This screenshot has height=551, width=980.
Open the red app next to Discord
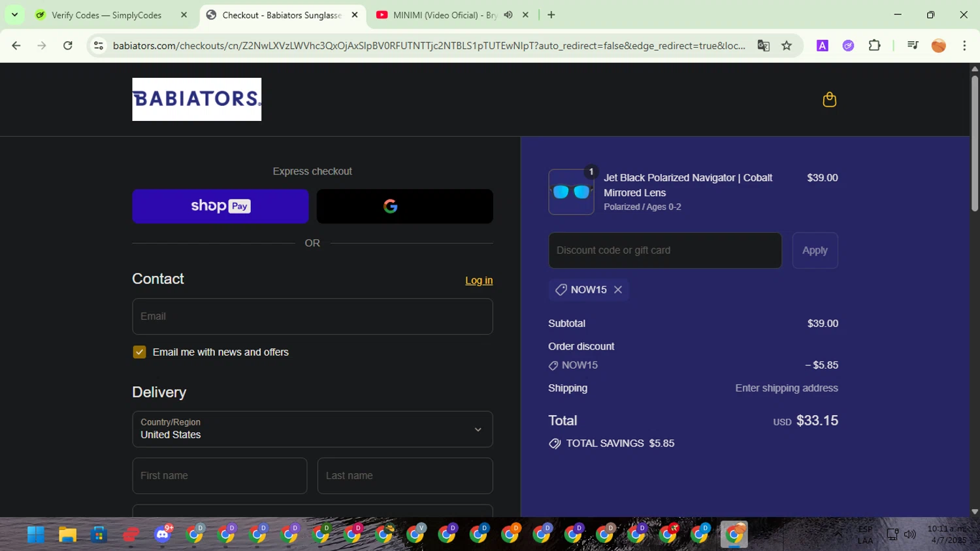coord(131,535)
